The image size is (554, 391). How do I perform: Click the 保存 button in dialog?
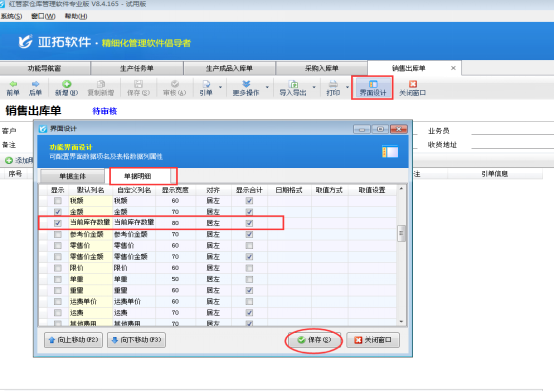(x=314, y=340)
